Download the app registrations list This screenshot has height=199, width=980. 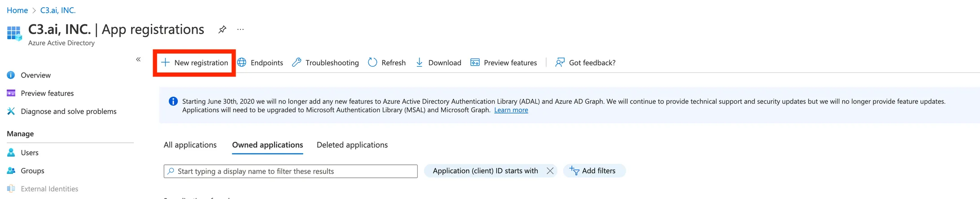pos(438,63)
